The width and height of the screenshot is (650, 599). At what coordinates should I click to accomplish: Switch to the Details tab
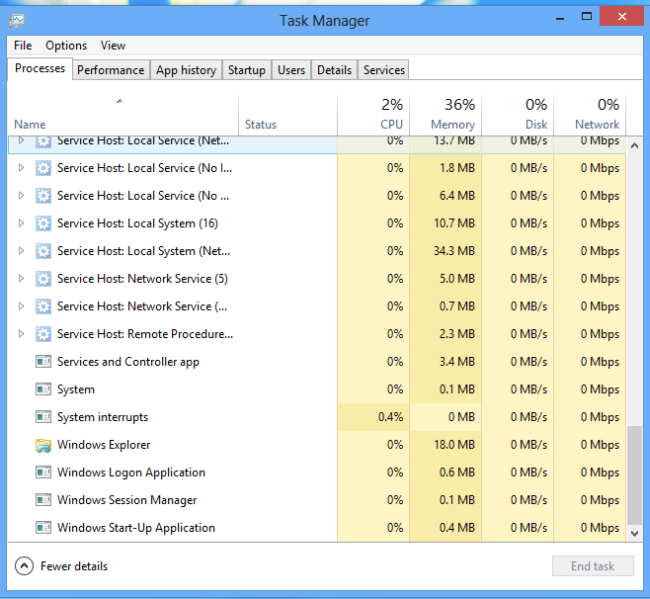point(334,70)
